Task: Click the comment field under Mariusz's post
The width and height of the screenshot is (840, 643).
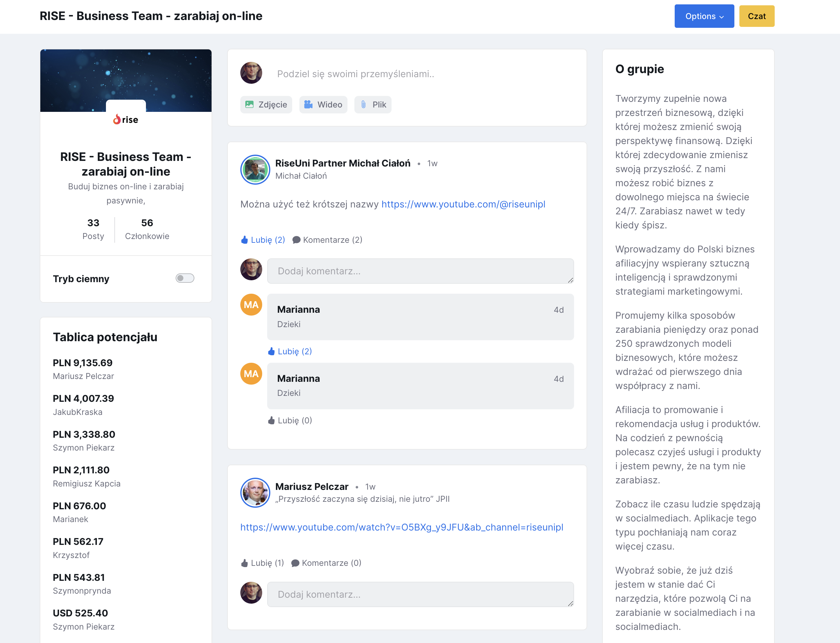Action: click(420, 594)
